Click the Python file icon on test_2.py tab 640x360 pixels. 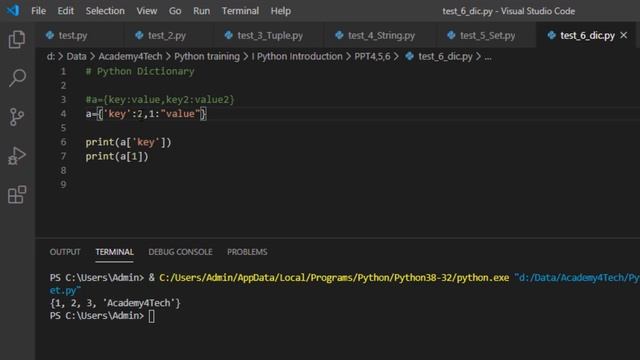[x=139, y=36]
